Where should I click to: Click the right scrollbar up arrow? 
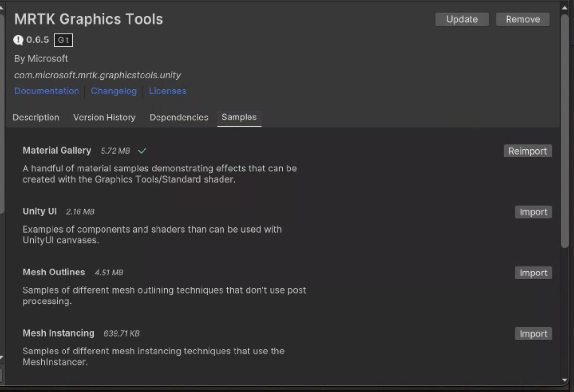click(x=564, y=7)
